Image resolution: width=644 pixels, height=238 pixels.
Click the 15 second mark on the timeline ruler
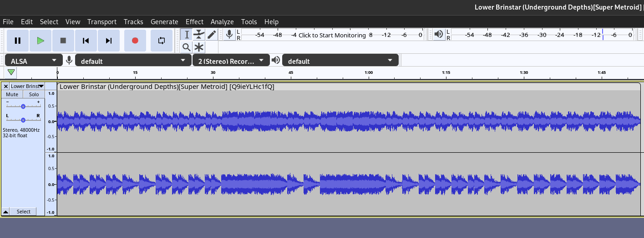[135, 73]
